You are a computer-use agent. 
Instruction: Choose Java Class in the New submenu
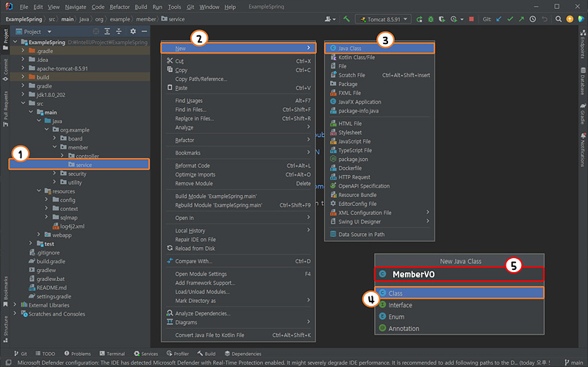(x=379, y=48)
